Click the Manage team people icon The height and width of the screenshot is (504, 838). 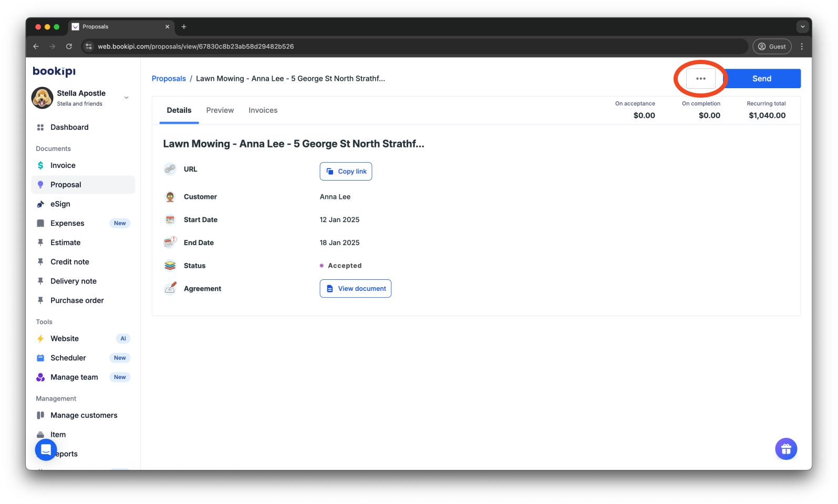(x=40, y=377)
